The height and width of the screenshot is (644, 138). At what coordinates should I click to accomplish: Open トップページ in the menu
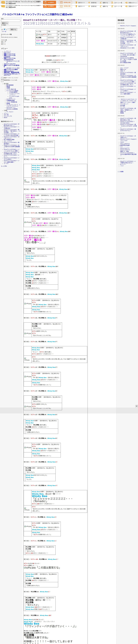coord(7,51)
